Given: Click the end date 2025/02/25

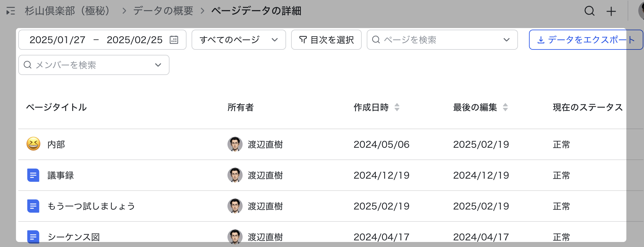Looking at the screenshot, I should [135, 40].
